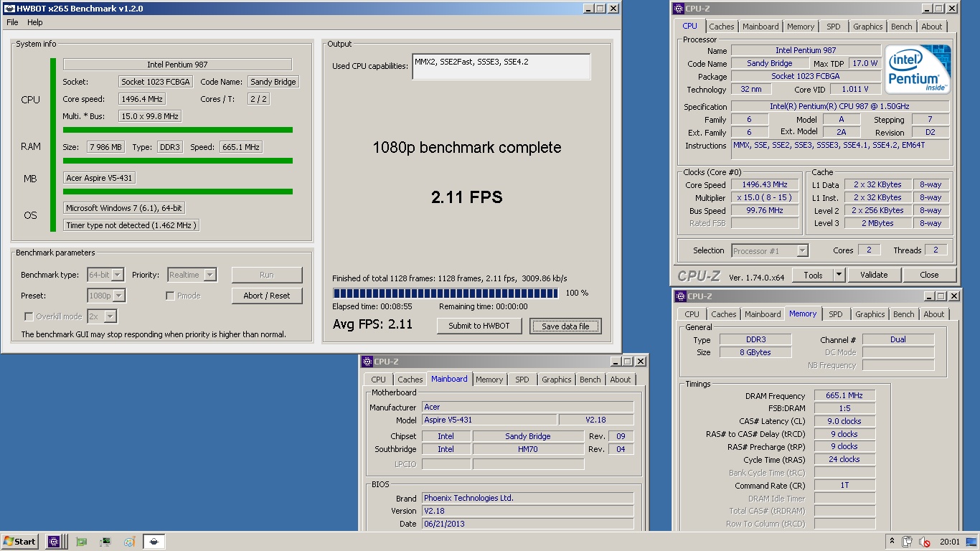Toggle the Overkill mode checkbox
Screen dimensions: 980x551
(x=29, y=316)
